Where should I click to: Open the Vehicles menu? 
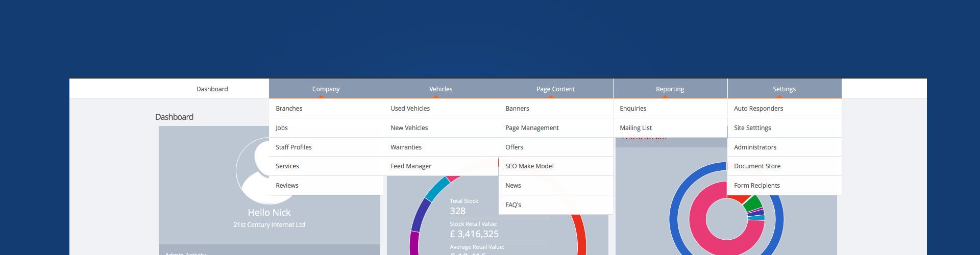(441, 89)
